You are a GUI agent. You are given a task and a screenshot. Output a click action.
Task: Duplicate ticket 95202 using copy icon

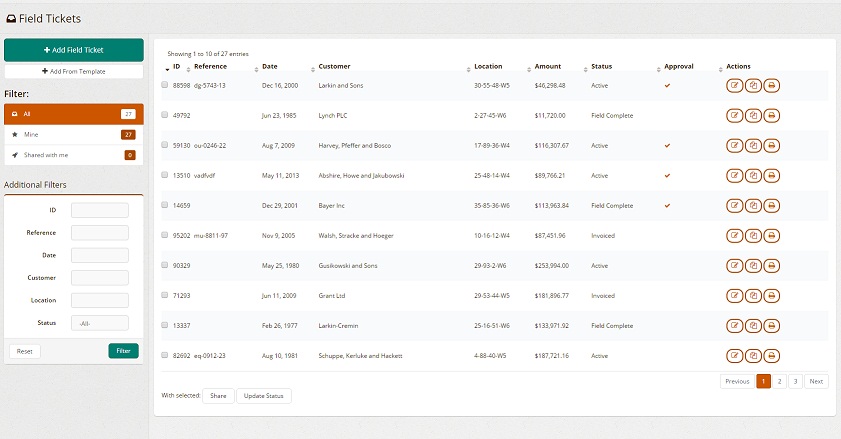[753, 236]
